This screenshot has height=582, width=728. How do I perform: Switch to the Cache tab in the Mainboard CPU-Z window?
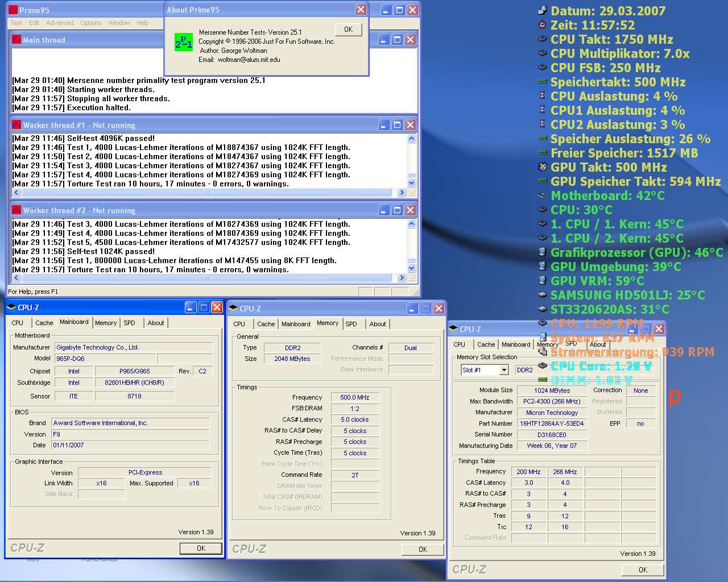tap(44, 323)
